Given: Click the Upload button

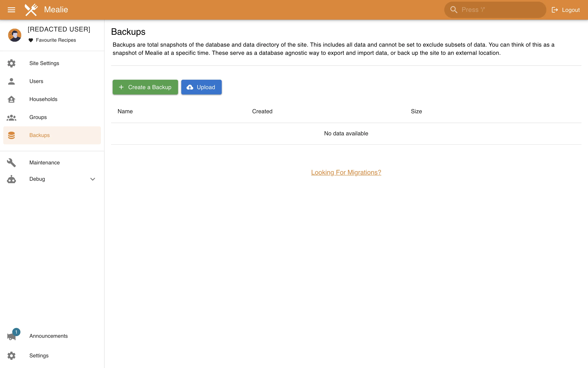Looking at the screenshot, I should pyautogui.click(x=202, y=87).
